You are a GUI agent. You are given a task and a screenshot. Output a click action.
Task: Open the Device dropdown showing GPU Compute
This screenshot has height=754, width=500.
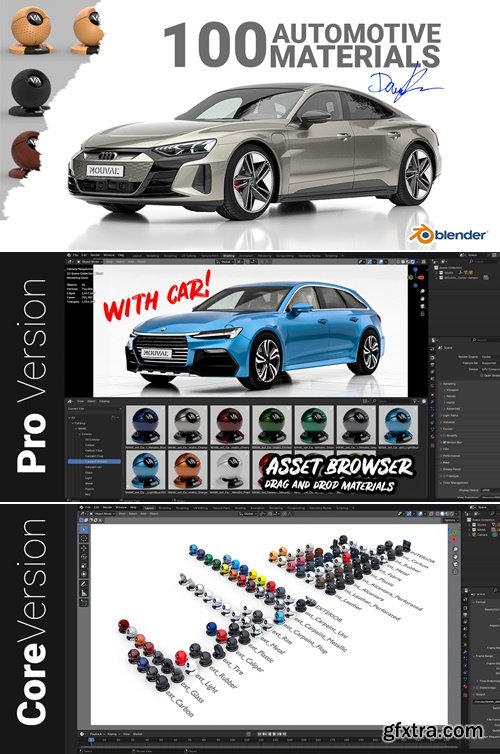coord(490,369)
